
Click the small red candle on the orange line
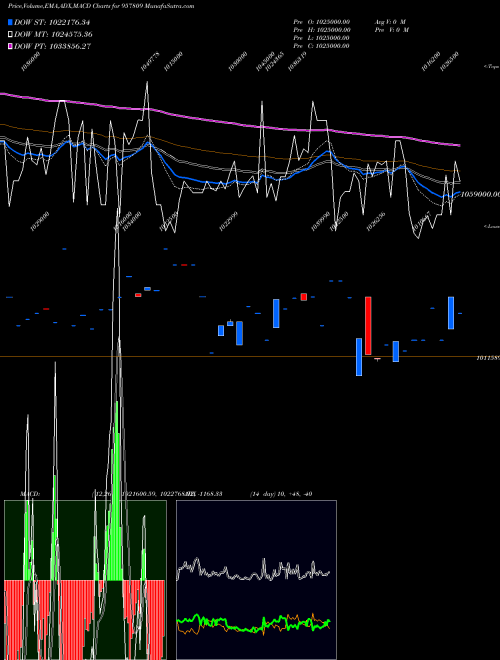378,359
